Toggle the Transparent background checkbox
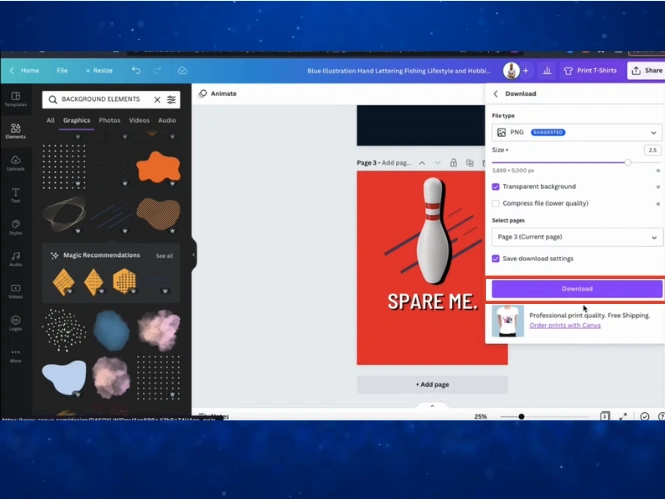Screen dimensions: 665x499 [496, 186]
